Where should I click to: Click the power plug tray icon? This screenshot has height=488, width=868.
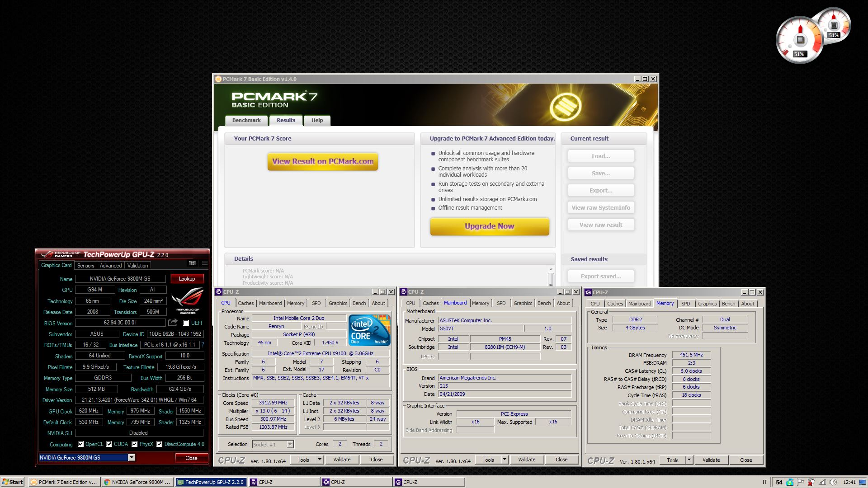tap(811, 482)
